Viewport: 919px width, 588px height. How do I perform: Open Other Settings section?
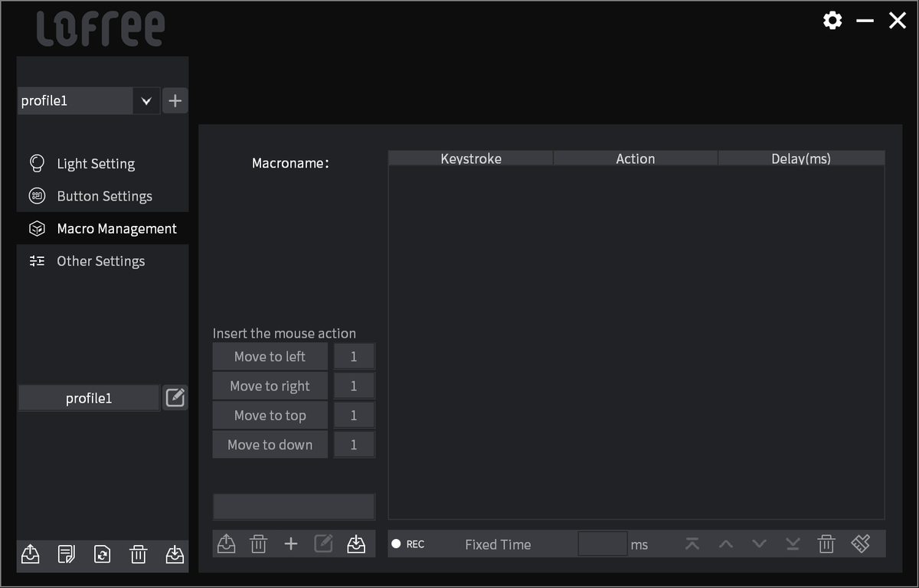pyautogui.click(x=100, y=261)
